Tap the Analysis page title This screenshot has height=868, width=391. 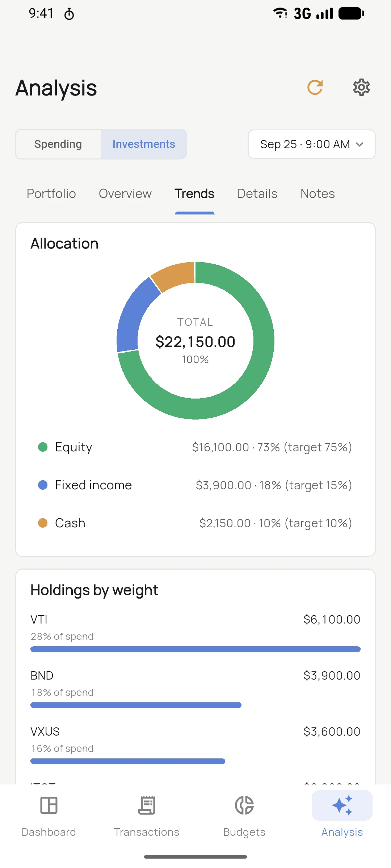click(x=56, y=88)
